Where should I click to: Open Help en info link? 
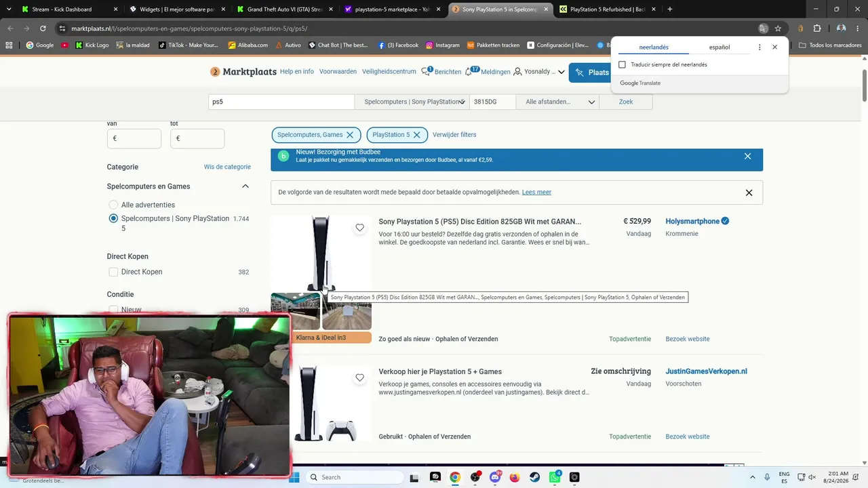[297, 72]
